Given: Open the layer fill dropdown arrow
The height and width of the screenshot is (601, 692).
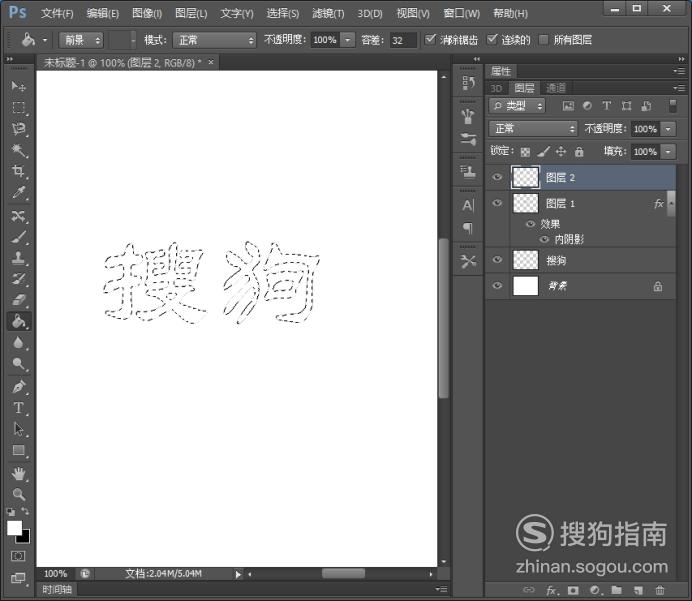Looking at the screenshot, I should [x=668, y=151].
